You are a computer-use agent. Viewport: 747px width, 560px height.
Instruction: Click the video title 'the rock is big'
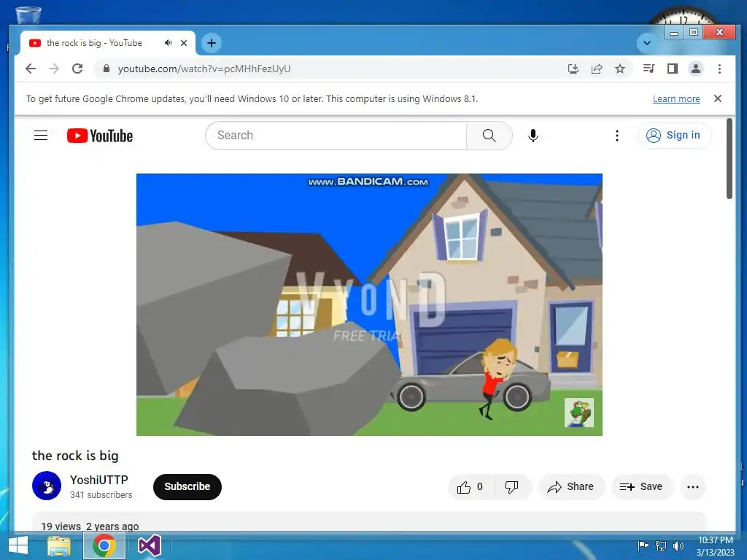click(x=75, y=456)
